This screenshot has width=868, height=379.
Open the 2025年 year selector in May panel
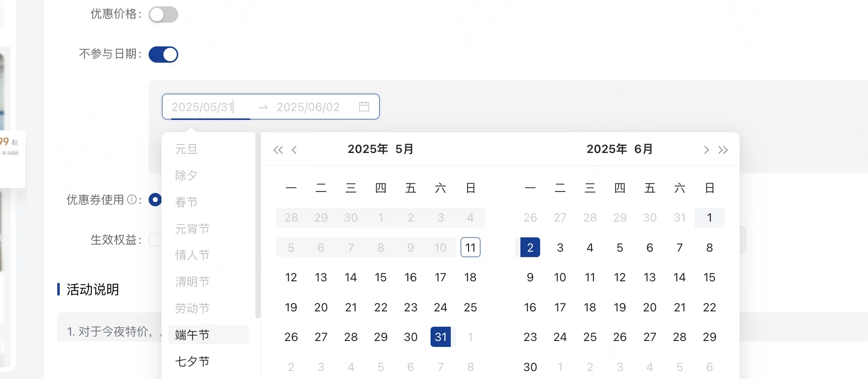(x=368, y=149)
